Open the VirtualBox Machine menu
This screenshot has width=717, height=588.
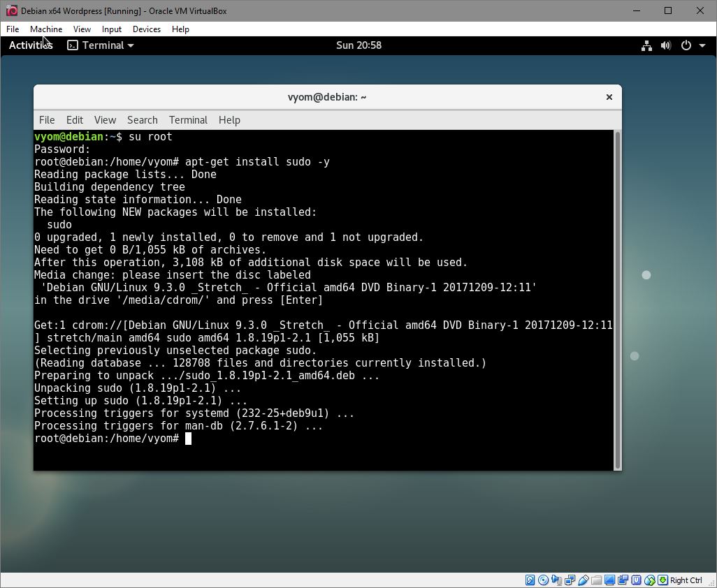[46, 29]
